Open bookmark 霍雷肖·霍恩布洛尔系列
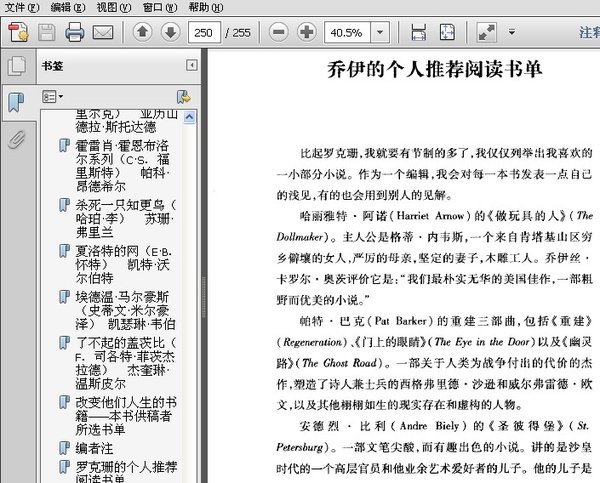600x483 pixels. click(x=122, y=166)
